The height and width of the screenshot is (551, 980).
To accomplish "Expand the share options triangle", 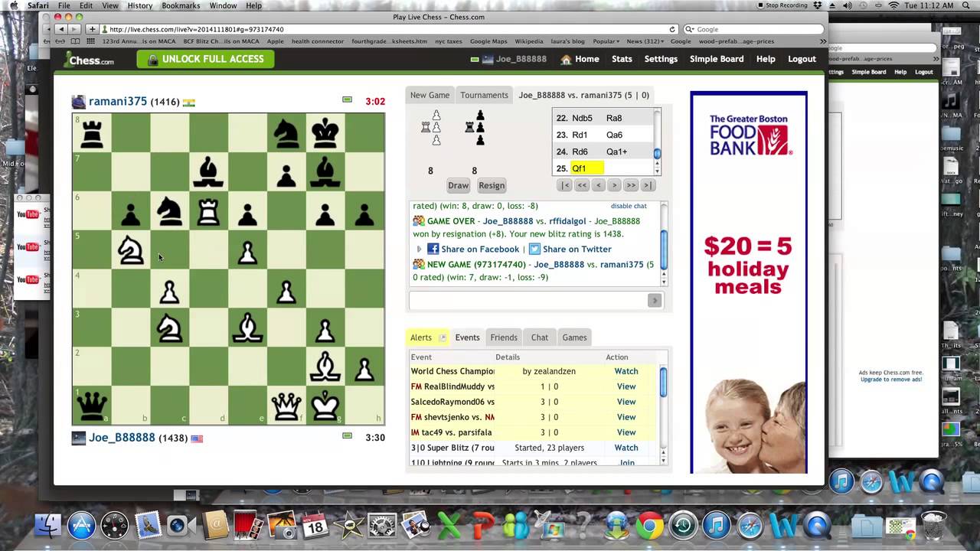I will [419, 249].
